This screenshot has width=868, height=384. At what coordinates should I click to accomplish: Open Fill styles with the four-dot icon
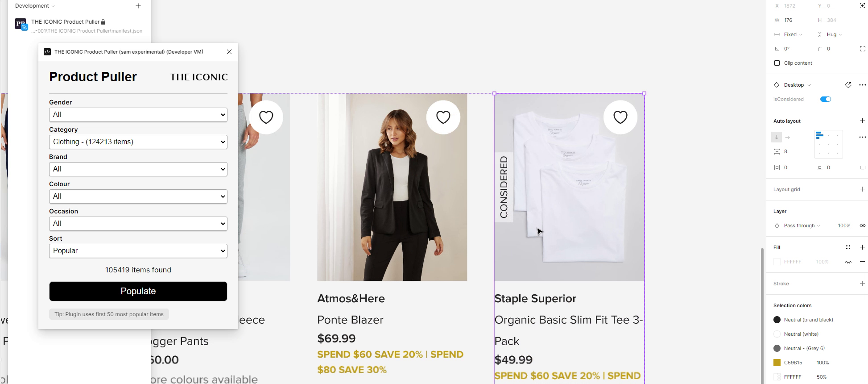pyautogui.click(x=848, y=247)
